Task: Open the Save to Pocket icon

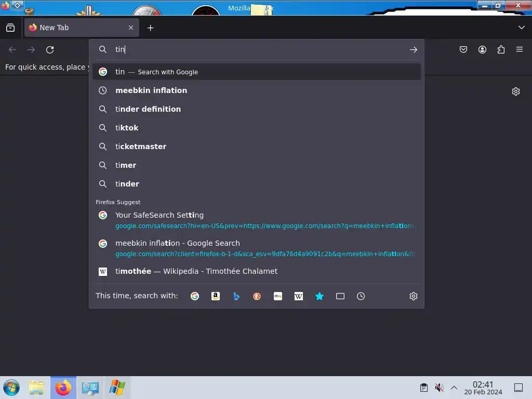Action: click(x=463, y=49)
